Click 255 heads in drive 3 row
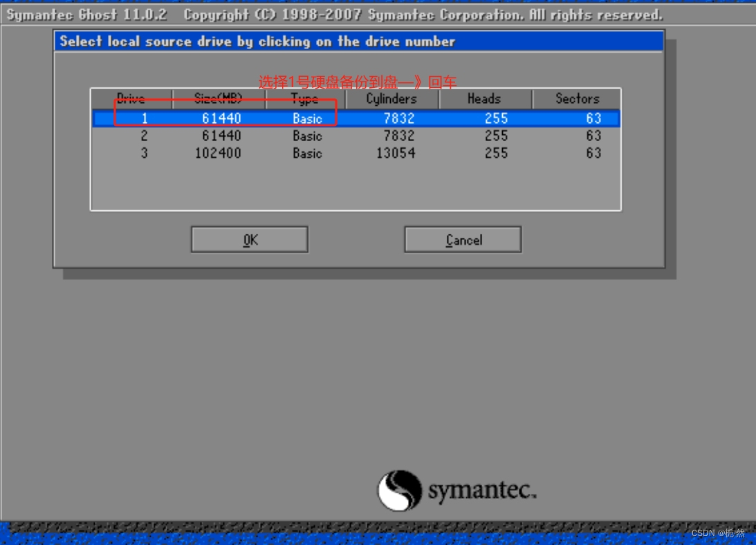This screenshot has width=756, height=545. (496, 154)
